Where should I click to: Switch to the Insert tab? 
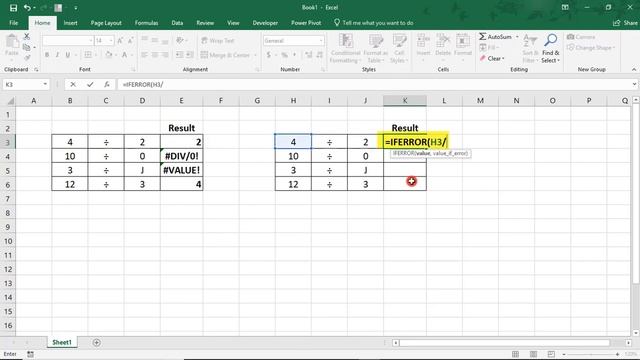click(70, 23)
